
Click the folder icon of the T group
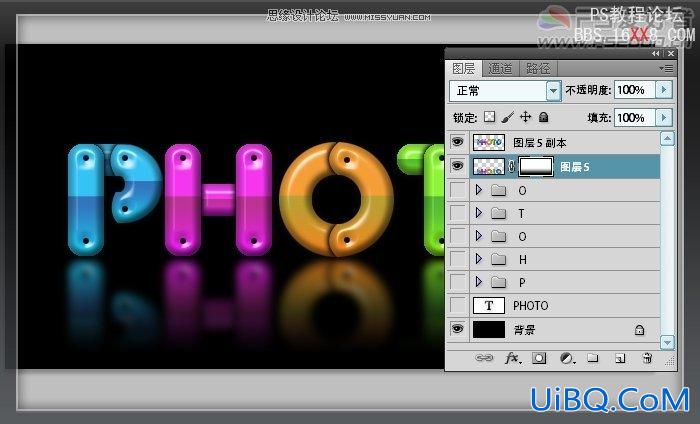coord(498,213)
